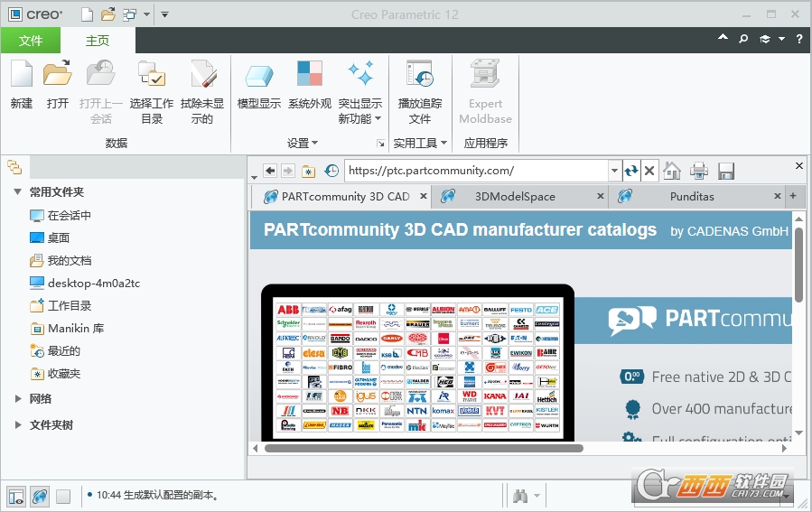Open the 文件 menu tab
Screen dimensions: 812x512
tap(31, 41)
